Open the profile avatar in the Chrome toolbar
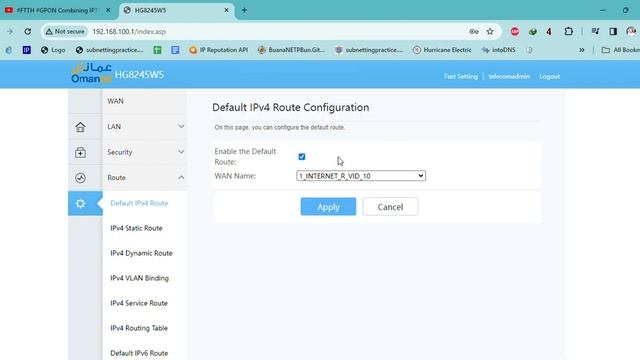Image resolution: width=640 pixels, height=360 pixels. (631, 31)
